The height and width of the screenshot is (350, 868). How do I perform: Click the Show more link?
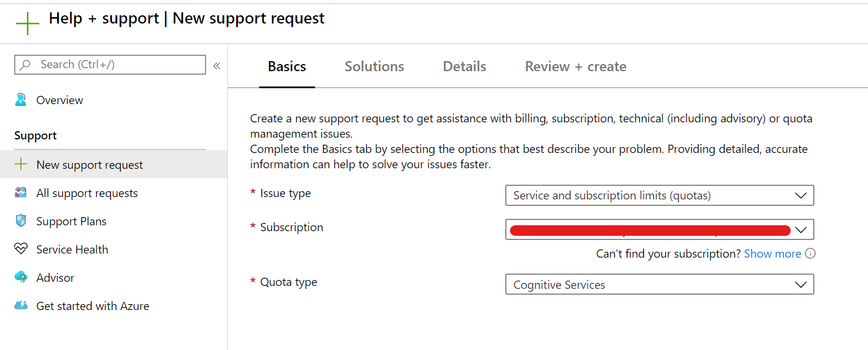(x=773, y=254)
